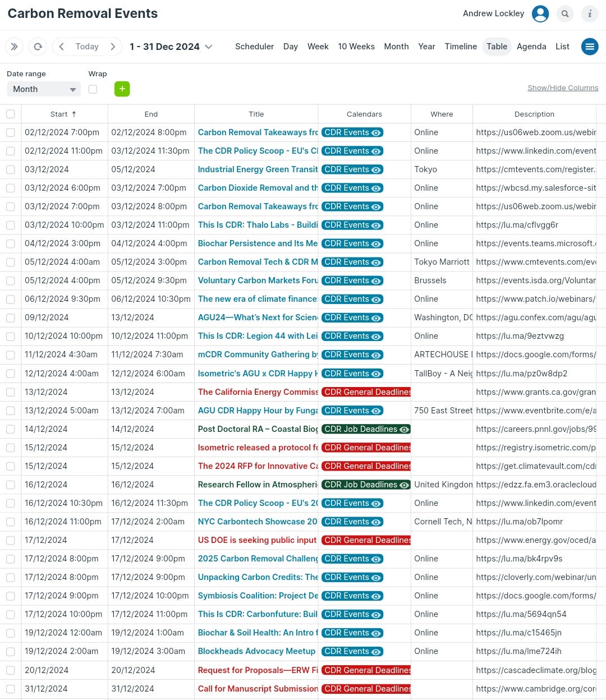The height and width of the screenshot is (700, 606).
Task: Open Biochar & Soil Health event title
Action: coord(258,633)
